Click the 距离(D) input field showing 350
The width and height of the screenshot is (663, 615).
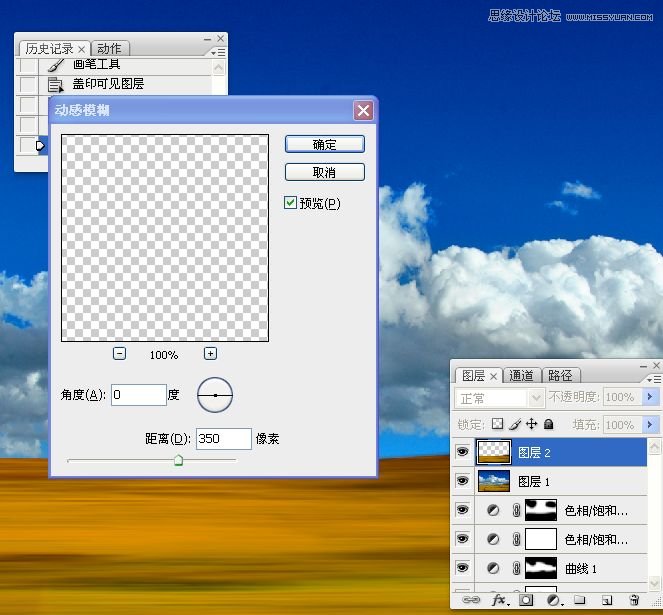coord(224,439)
